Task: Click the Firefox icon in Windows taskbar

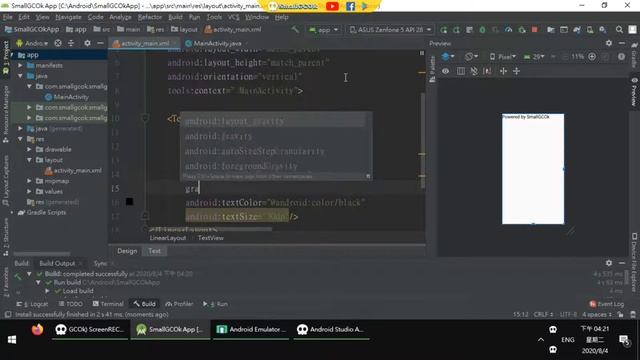Action: coord(37,329)
